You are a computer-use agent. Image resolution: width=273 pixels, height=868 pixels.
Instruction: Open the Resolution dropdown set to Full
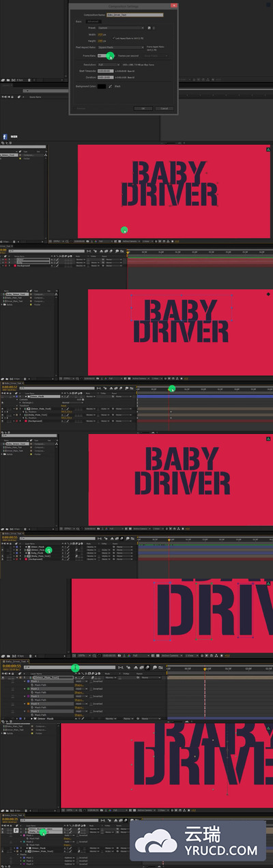tap(109, 65)
